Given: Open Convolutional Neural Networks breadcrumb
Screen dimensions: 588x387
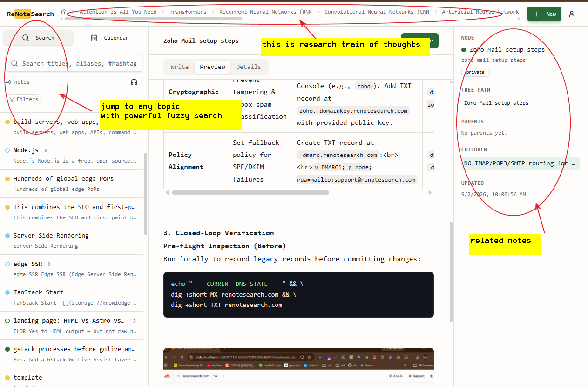Looking at the screenshot, I should click(x=377, y=12).
